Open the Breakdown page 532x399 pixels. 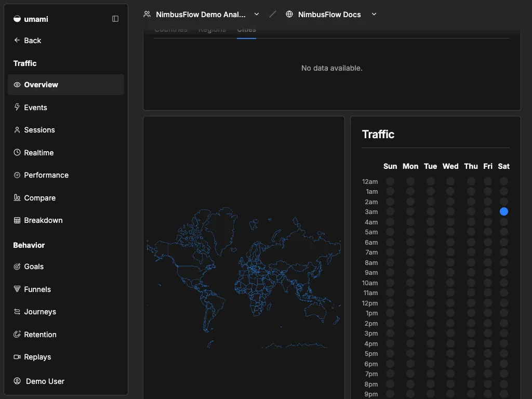click(66, 220)
